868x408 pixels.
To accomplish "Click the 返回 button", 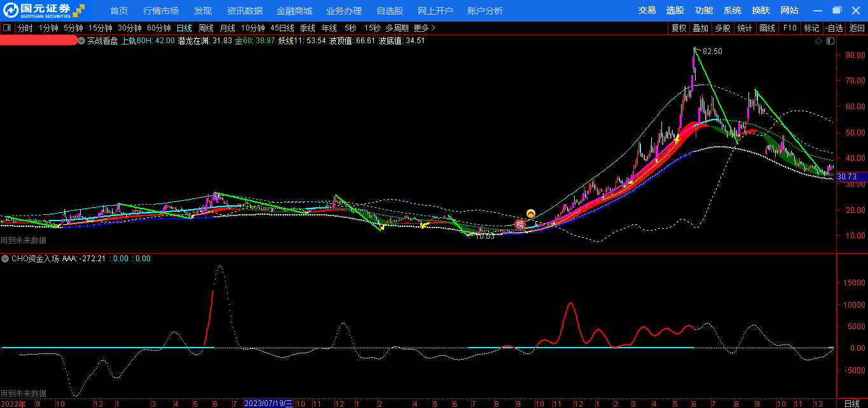I will 857,28.
